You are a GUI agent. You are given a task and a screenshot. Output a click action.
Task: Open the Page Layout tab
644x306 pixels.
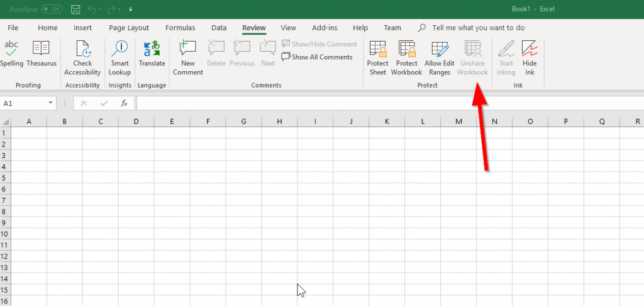coord(129,28)
